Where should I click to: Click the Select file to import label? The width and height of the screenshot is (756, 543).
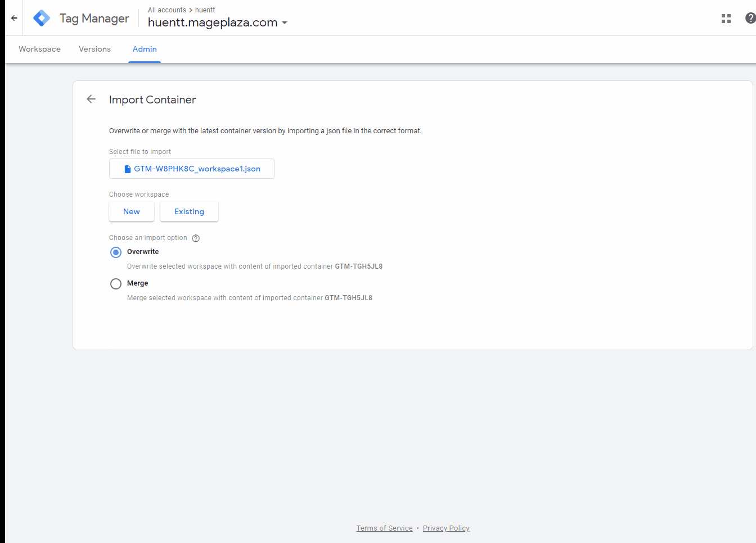pyautogui.click(x=140, y=152)
